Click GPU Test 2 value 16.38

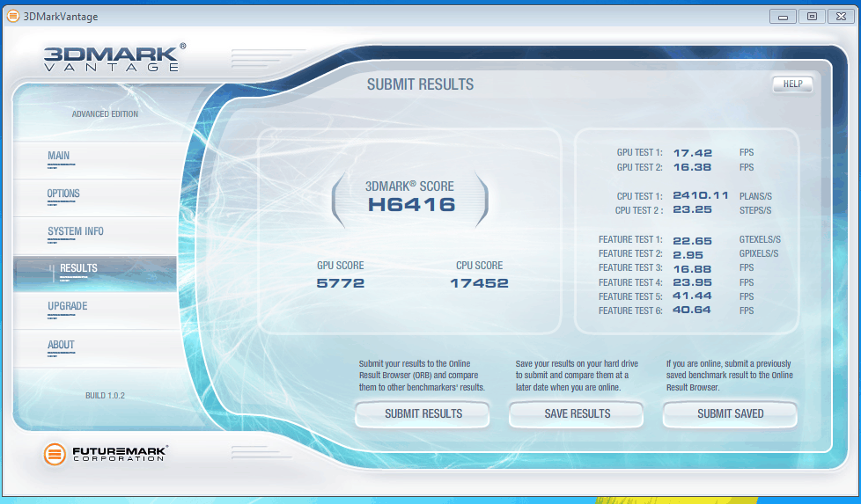(693, 167)
